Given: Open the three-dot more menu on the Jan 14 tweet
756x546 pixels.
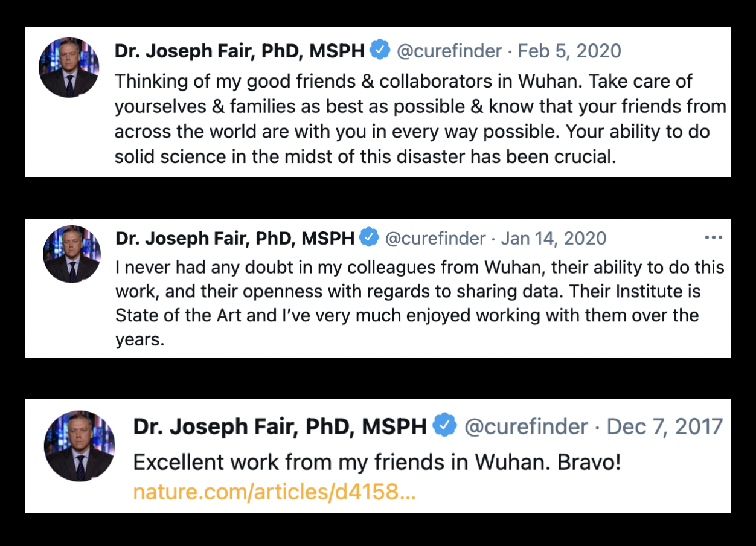Looking at the screenshot, I should 713,238.
